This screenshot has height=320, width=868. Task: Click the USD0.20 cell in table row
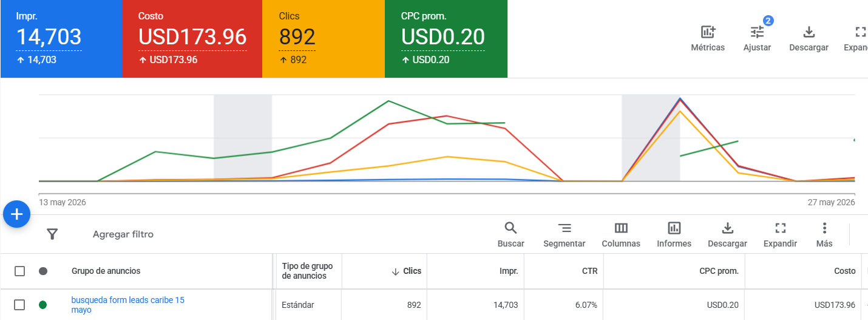point(722,305)
